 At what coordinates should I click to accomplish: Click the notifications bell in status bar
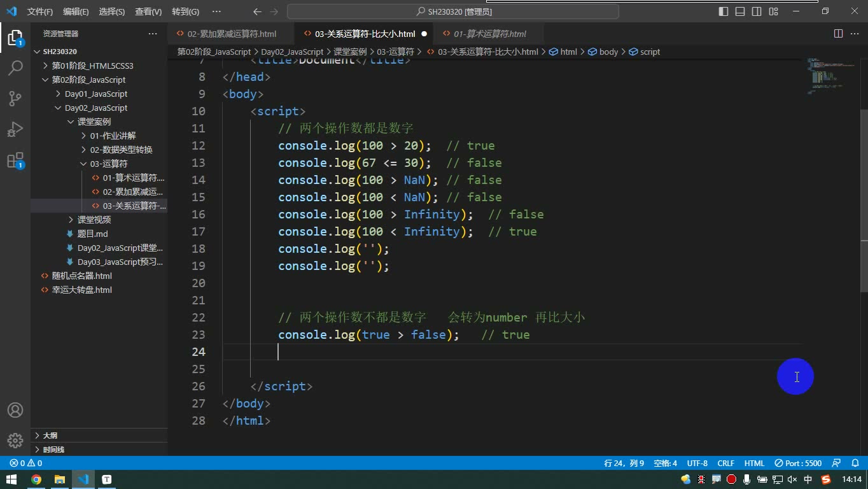coord(854,463)
